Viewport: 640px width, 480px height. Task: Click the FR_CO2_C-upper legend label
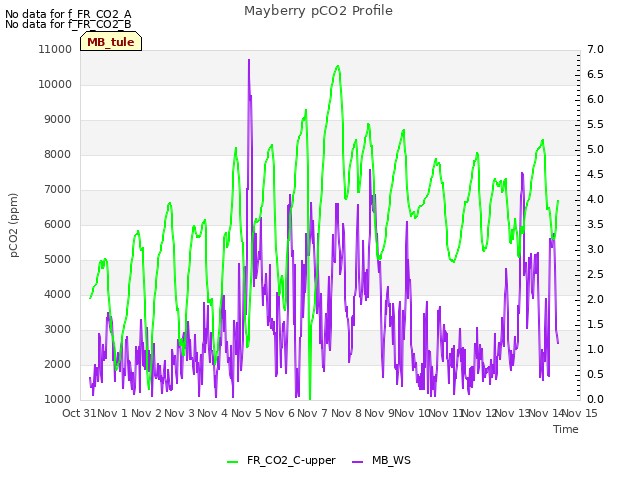point(291,460)
